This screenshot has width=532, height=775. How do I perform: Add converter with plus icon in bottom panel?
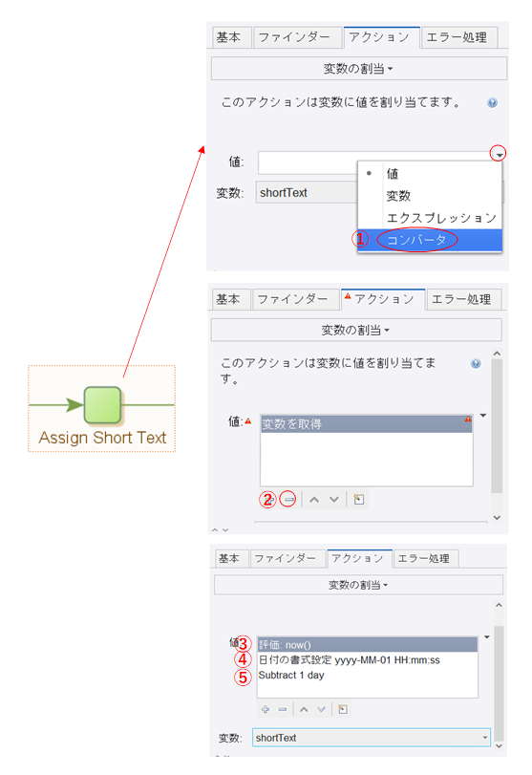266,709
